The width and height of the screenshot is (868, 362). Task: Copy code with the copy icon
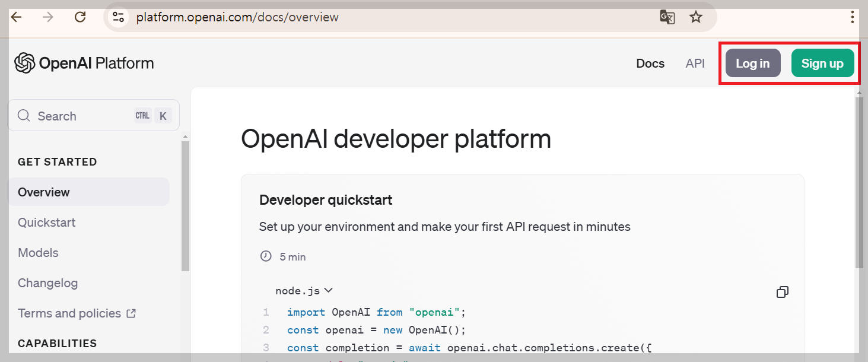click(783, 291)
